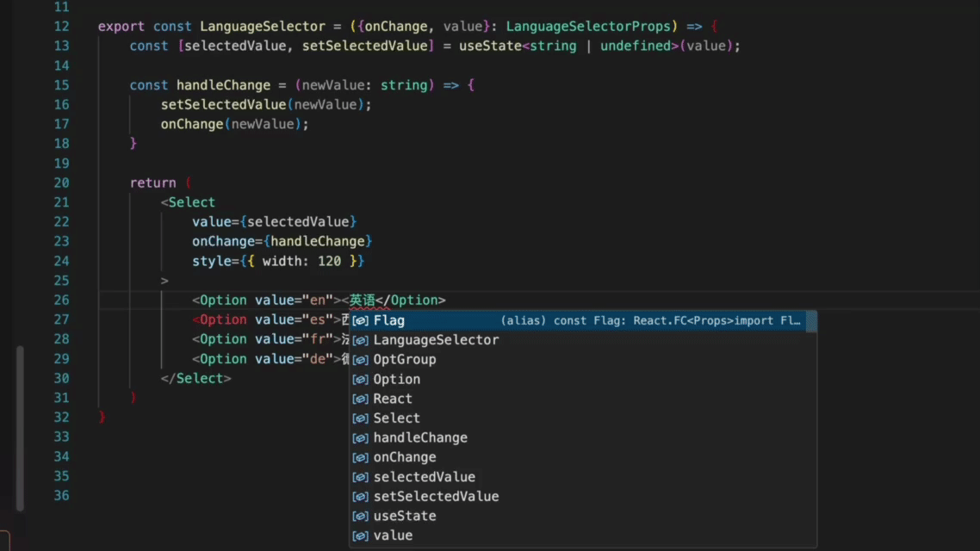Screen dimensions: 980x551
Task: Pick setSelectedValue from suggestions
Action: coord(582,496)
